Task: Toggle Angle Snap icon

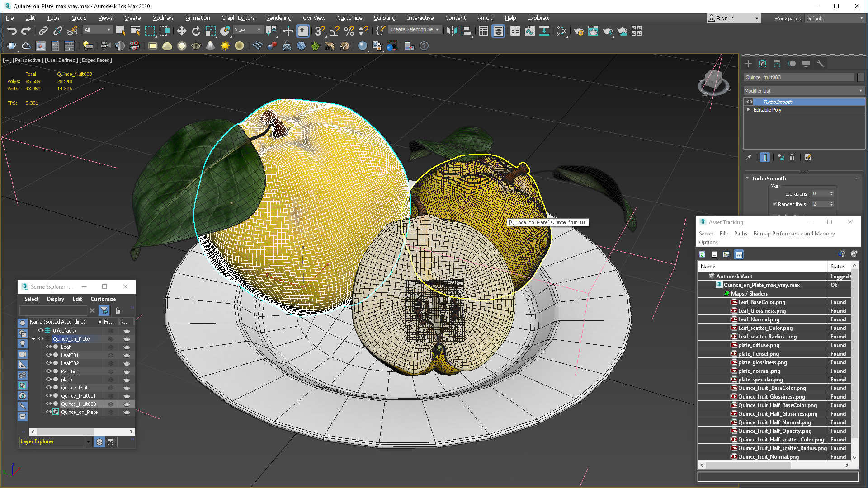Action: point(334,31)
